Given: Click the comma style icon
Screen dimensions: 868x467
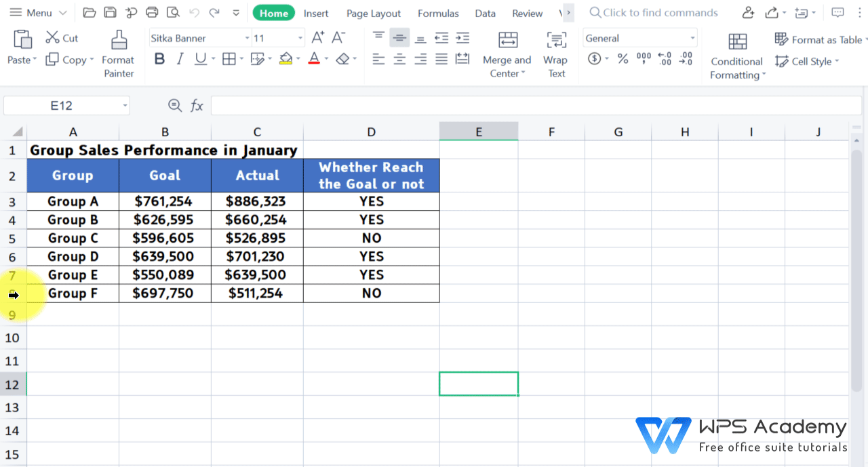Looking at the screenshot, I should coord(644,58).
